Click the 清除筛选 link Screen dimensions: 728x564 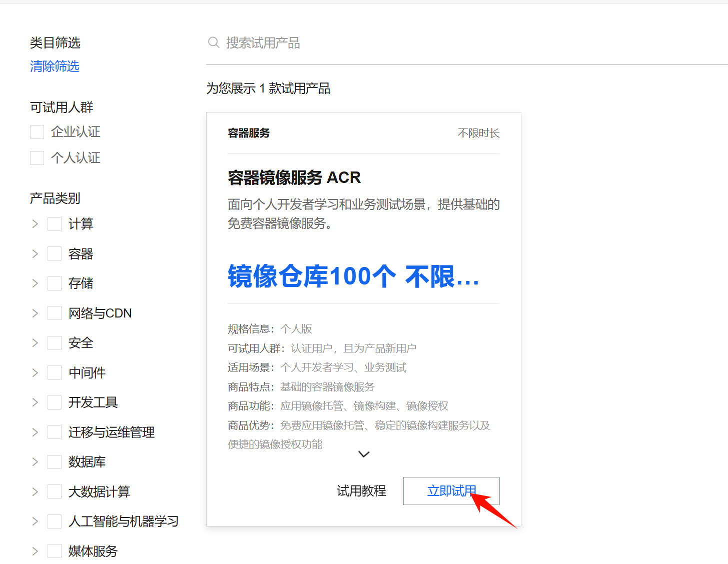pyautogui.click(x=54, y=66)
